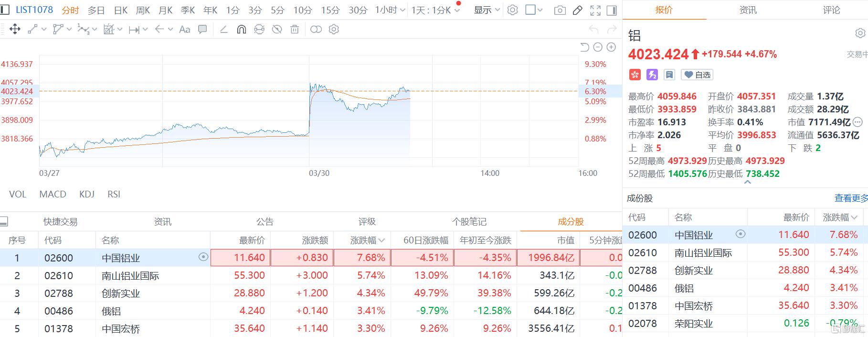
Task: Toggle hide drawings eye icon
Action: click(277, 30)
